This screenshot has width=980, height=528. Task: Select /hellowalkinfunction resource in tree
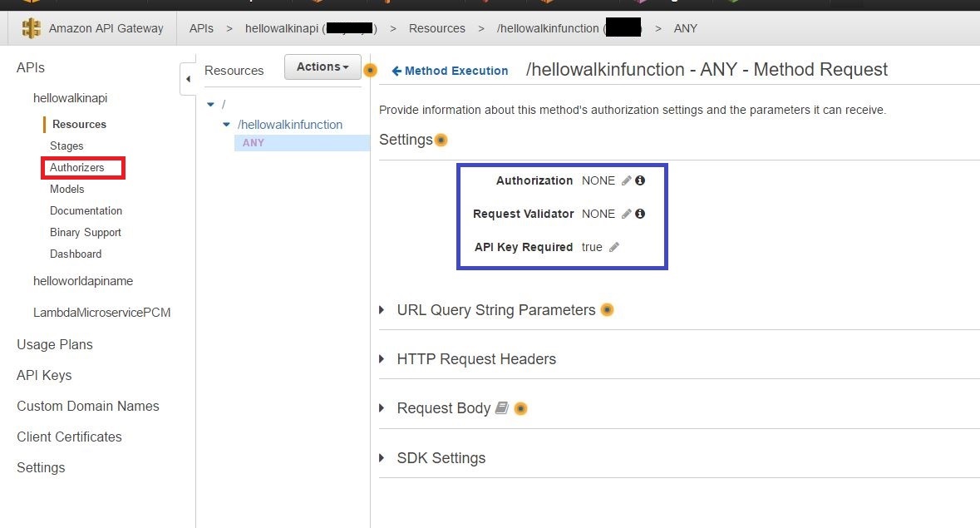pyautogui.click(x=290, y=125)
